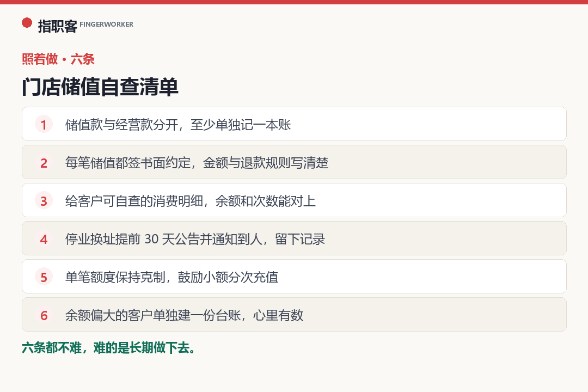
Task: Select item text 余额偏大的客户单独建一份台账
Action: (153, 315)
